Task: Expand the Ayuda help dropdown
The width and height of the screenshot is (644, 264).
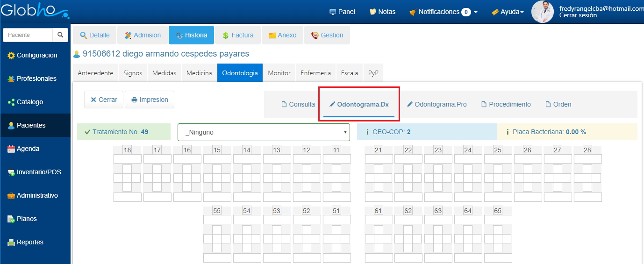Action: [x=507, y=12]
